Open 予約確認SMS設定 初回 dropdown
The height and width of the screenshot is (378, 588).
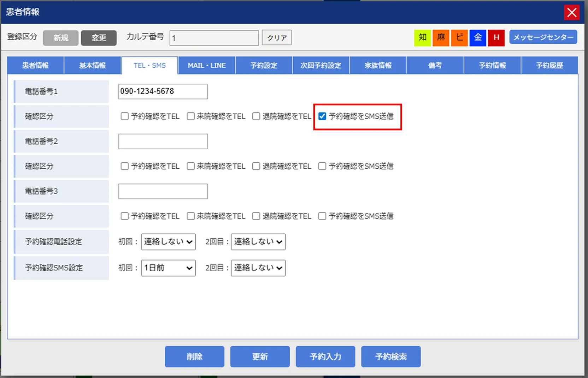(x=168, y=268)
